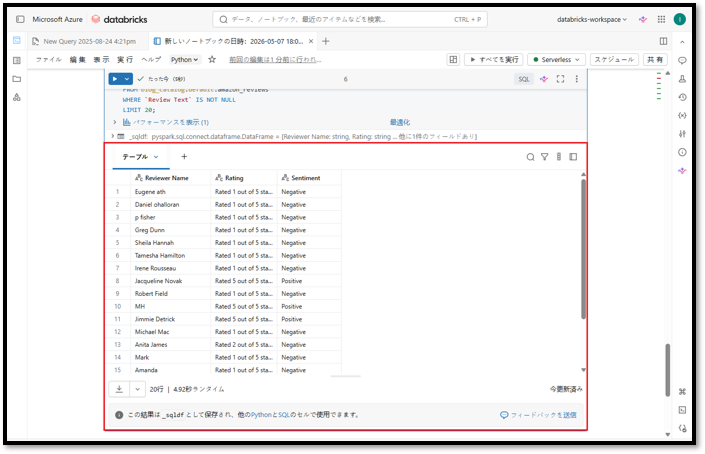
Task: Toggle the left sidebar panel icon
Action: point(20,19)
